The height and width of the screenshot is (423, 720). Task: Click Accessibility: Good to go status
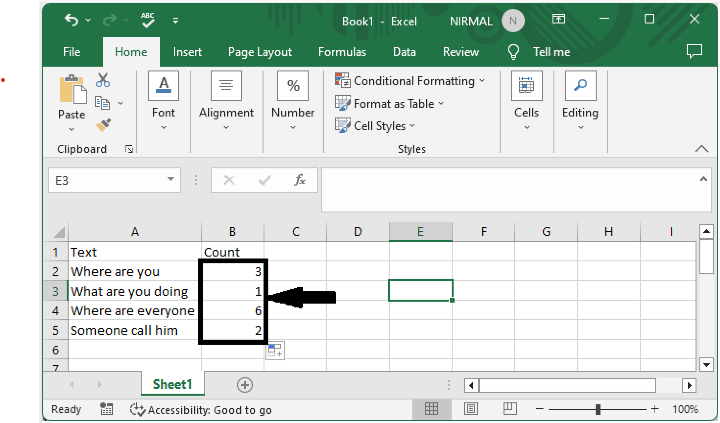[201, 409]
